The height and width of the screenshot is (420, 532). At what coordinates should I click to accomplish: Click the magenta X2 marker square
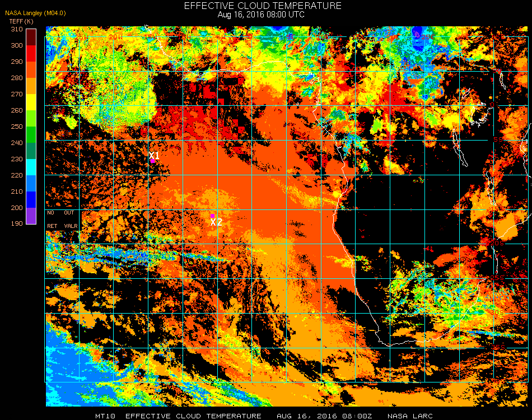coord(212,216)
